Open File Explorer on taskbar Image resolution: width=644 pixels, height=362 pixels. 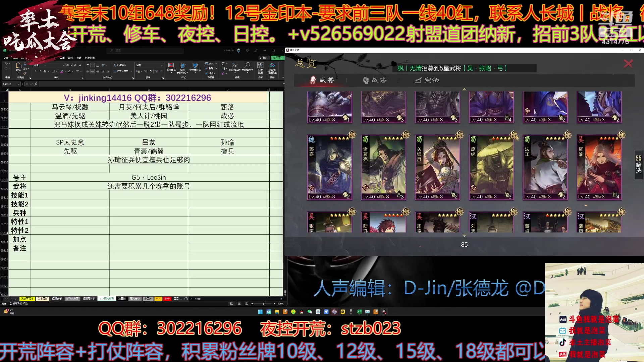[277, 312]
